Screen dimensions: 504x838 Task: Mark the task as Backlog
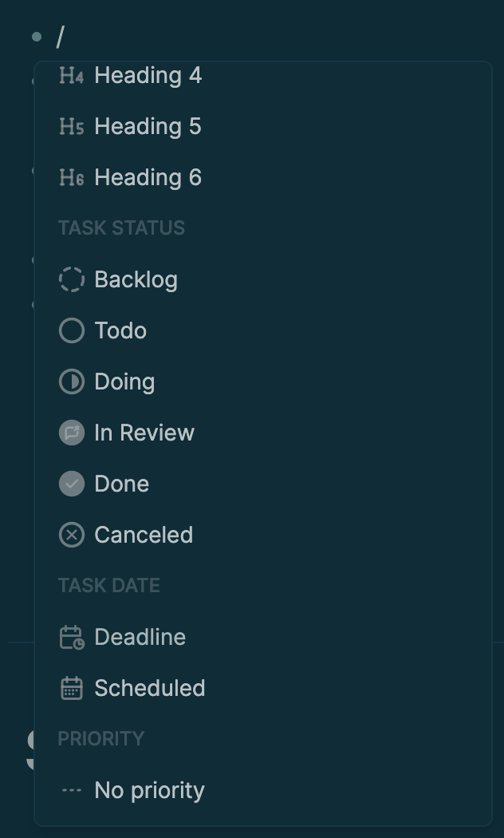pos(136,280)
